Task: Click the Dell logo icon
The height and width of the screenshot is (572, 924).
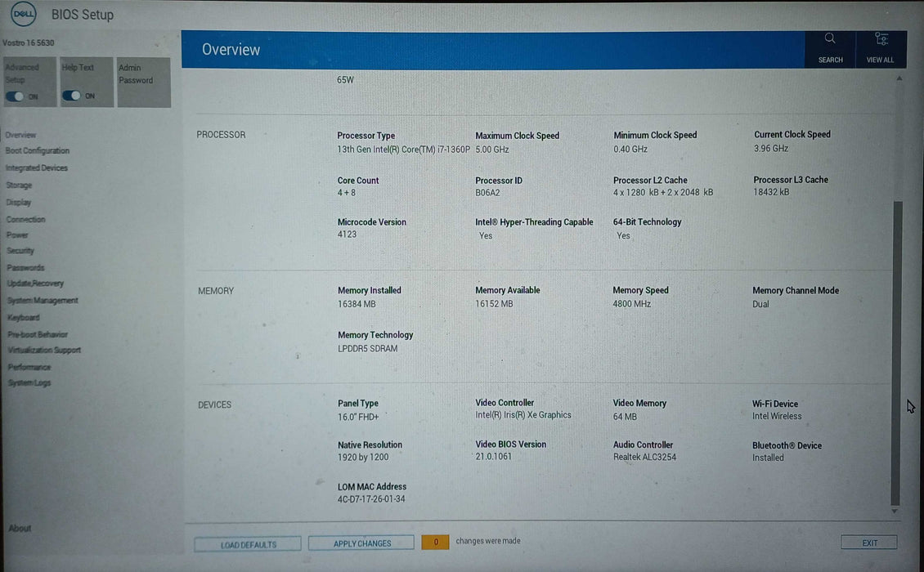Action: (x=24, y=14)
